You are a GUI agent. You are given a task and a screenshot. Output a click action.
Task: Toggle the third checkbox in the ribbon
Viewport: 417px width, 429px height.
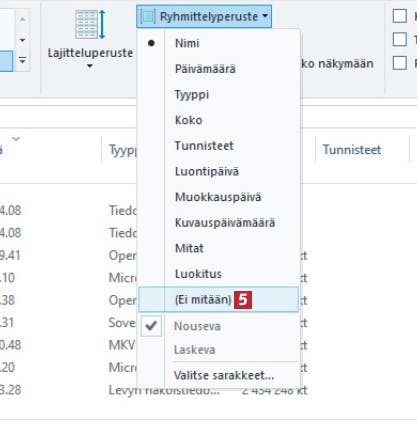click(x=400, y=63)
